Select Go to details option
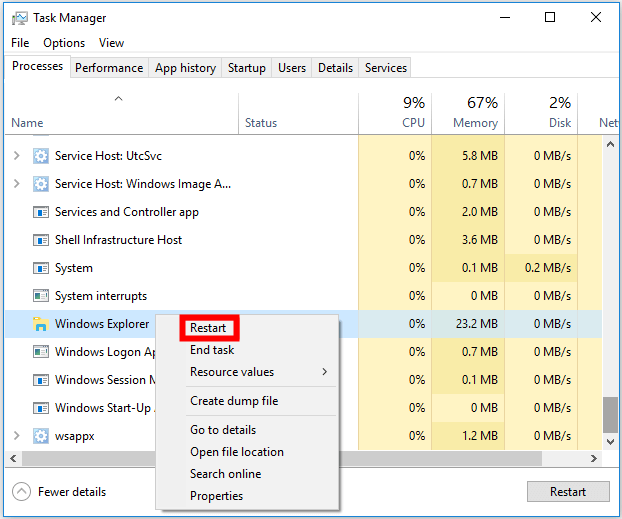Viewport: 622px width, 519px height. 223,430
